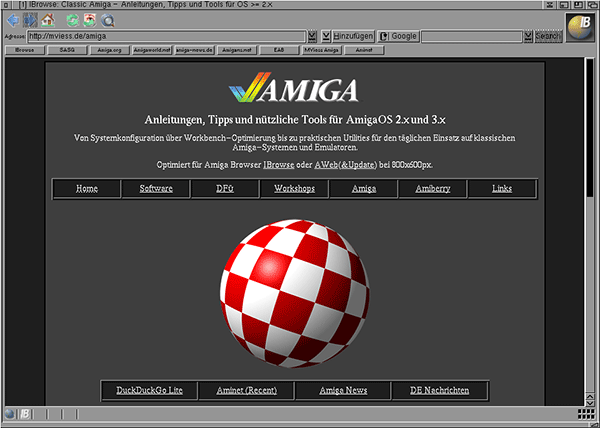The width and height of the screenshot is (600, 428).
Task: Click the vertical scrollbar thumb
Action: point(590,128)
